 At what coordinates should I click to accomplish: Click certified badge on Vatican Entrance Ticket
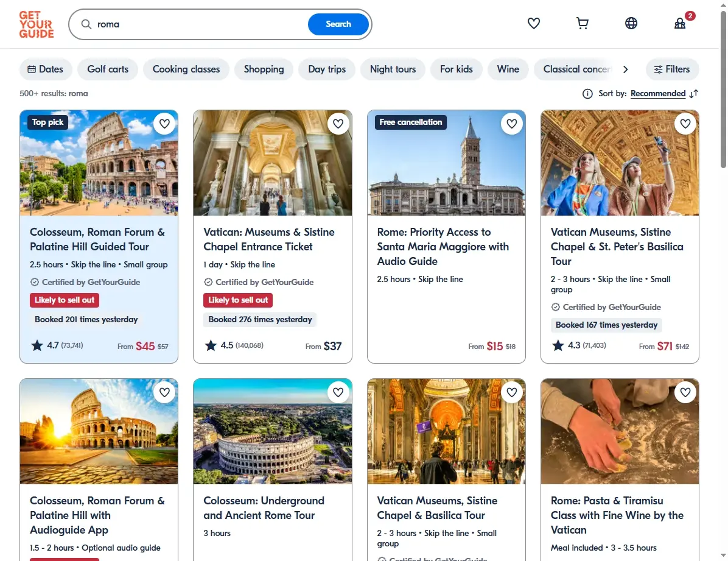click(259, 282)
